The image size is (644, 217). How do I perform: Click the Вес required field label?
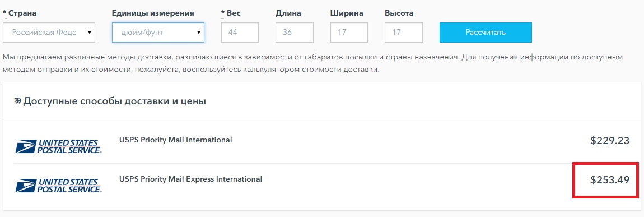click(x=231, y=13)
